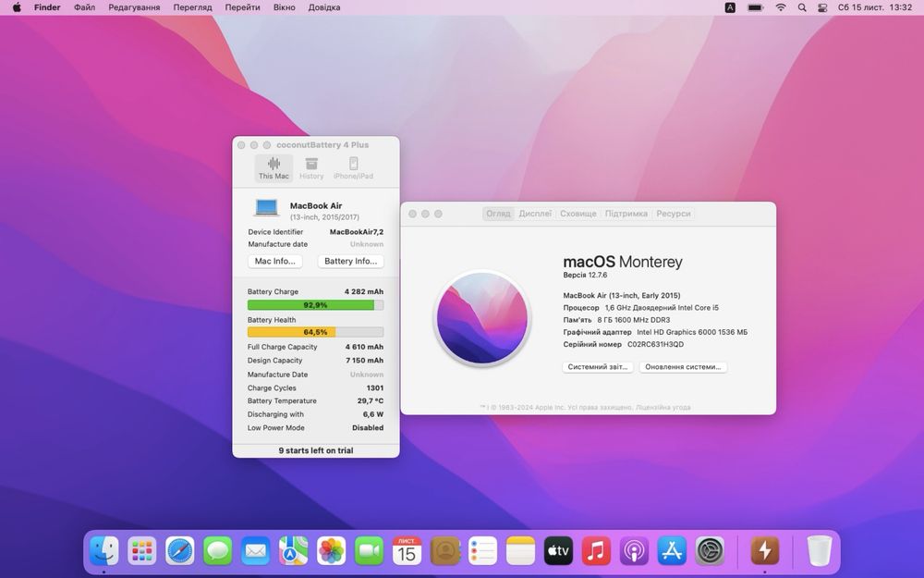
Task: Open the Довідка menu
Action: [324, 7]
